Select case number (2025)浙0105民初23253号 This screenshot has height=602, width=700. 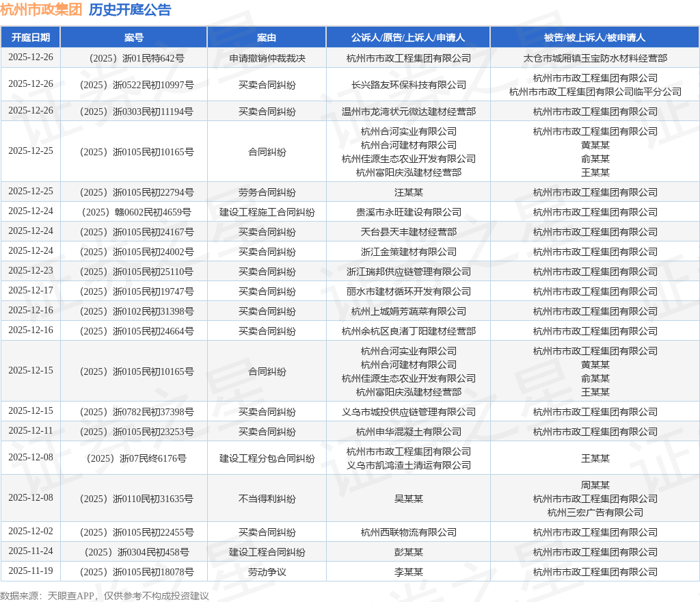tap(137, 432)
